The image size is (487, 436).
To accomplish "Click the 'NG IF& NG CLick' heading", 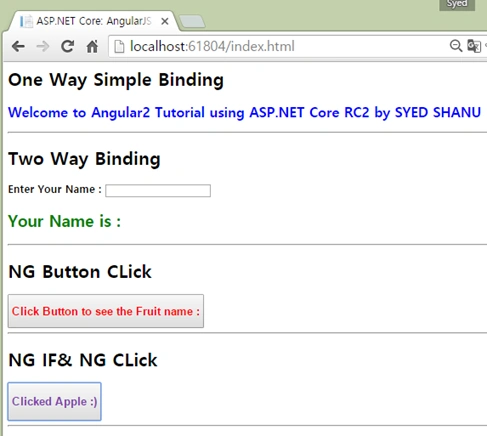I will (83, 360).
